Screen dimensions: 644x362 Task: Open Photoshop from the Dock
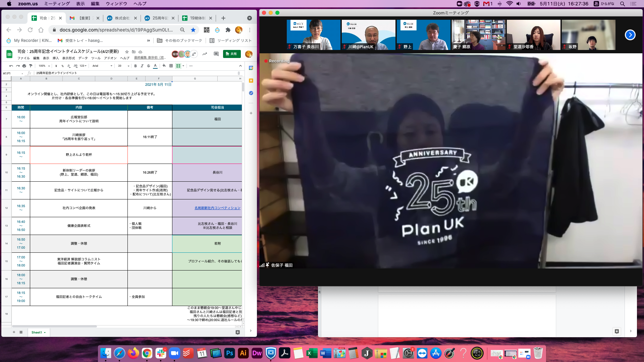(x=229, y=353)
